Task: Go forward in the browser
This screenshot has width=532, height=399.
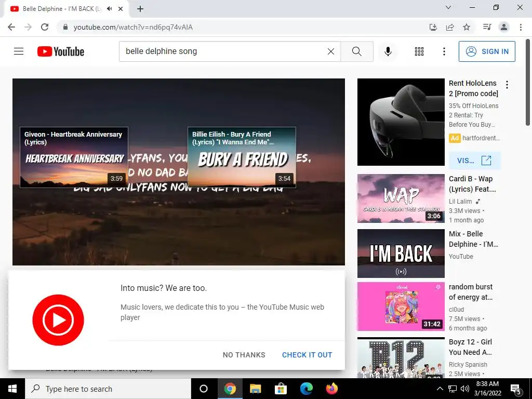Action: (x=28, y=27)
